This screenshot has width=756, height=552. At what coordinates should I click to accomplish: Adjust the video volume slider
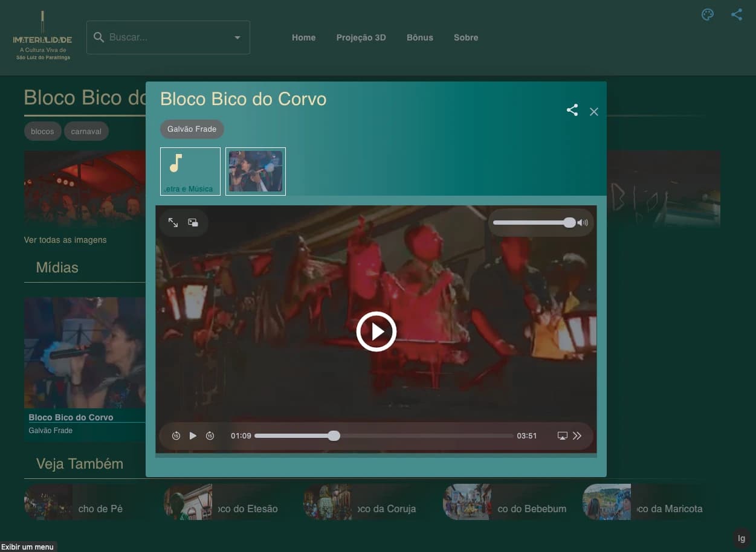[532, 223]
